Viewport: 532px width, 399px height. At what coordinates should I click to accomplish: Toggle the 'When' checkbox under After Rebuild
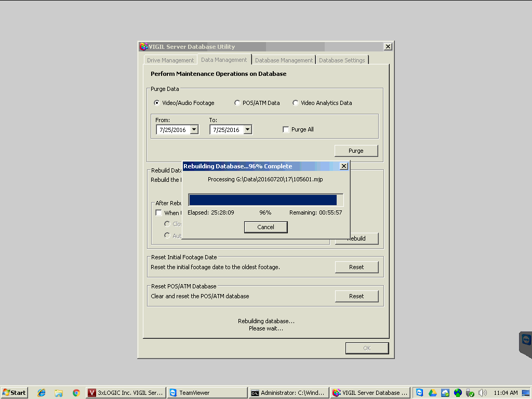pos(158,212)
